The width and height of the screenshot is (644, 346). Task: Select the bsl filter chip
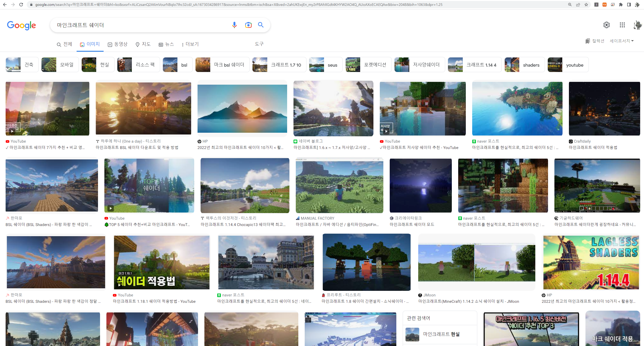(x=177, y=65)
